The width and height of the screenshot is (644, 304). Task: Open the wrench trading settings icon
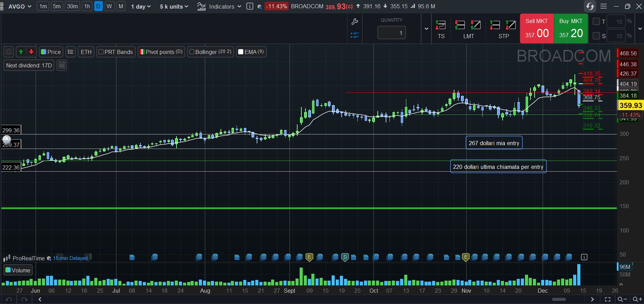click(355, 22)
